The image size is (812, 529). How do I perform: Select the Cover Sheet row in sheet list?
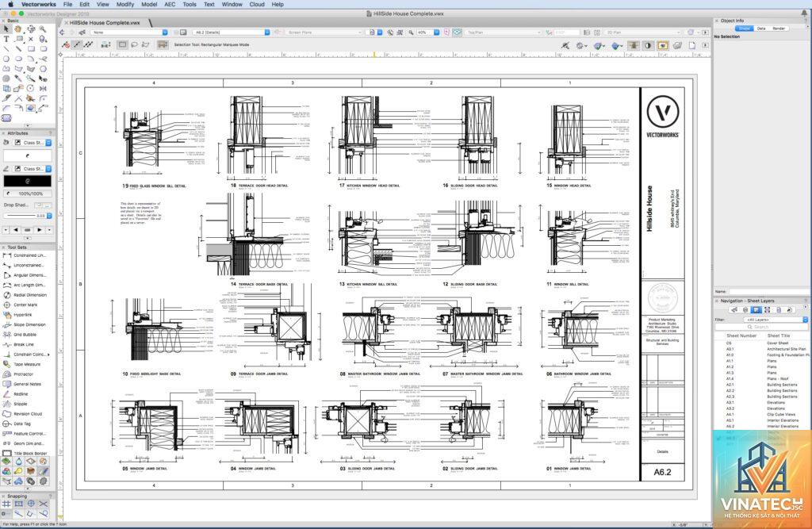(x=761, y=343)
